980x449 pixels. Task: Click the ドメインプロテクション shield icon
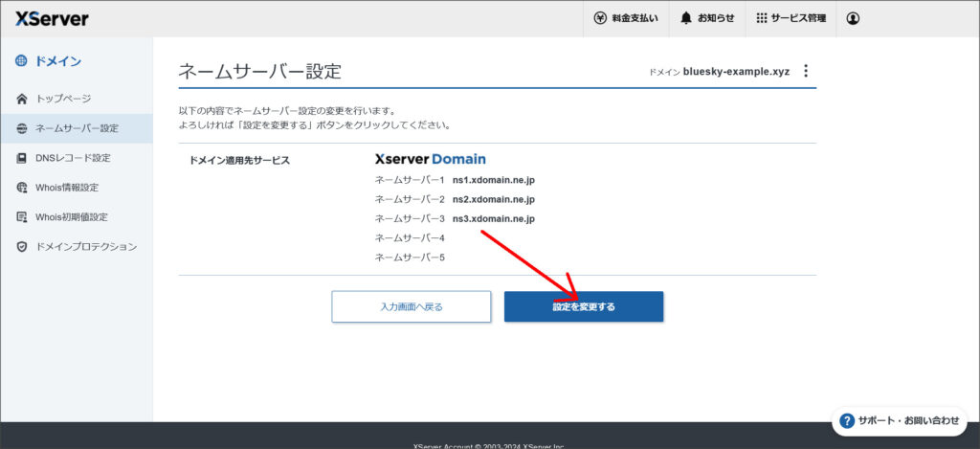(x=22, y=247)
